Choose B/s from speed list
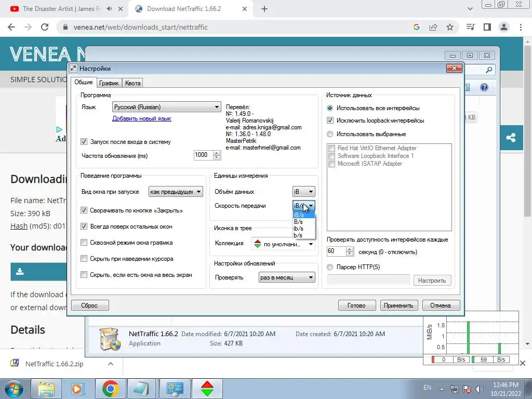Screen dimensions: 532x399 (x=303, y=221)
